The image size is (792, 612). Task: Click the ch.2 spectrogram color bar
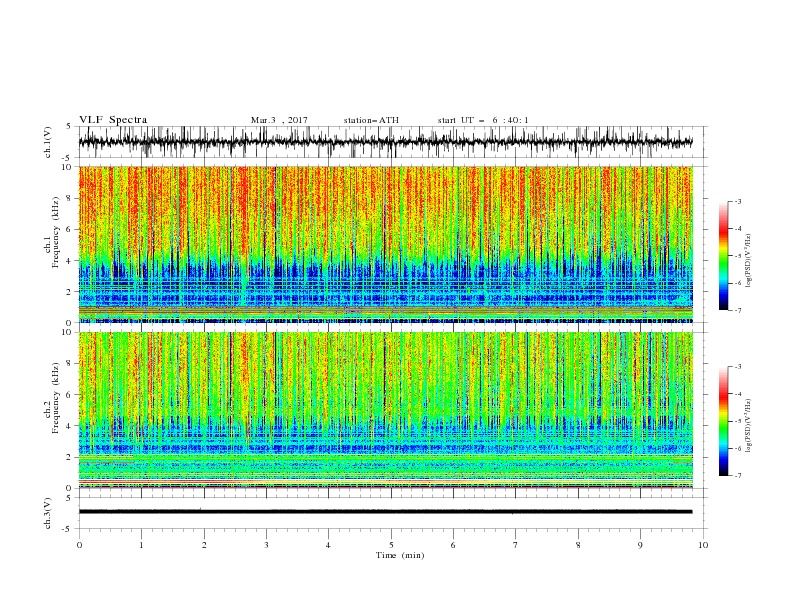723,421
